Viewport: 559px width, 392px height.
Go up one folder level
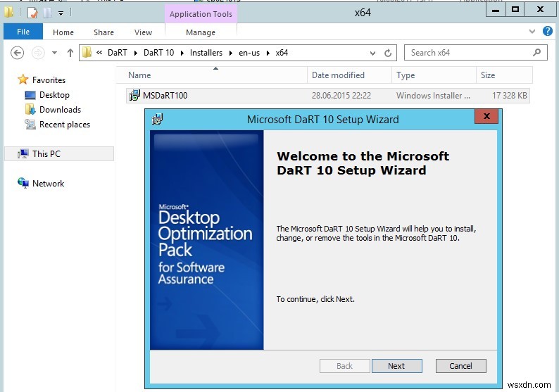(x=70, y=53)
